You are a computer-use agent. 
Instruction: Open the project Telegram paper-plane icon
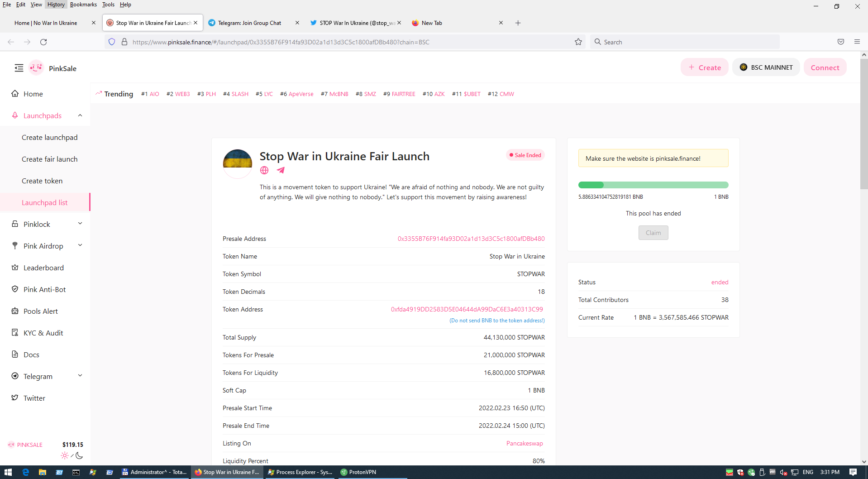281,170
